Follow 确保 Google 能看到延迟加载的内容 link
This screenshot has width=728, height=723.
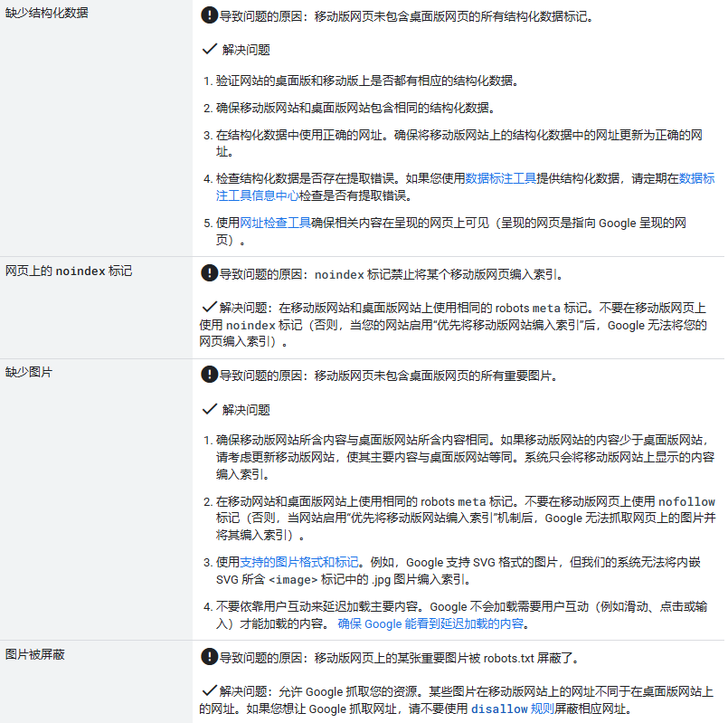(431, 623)
